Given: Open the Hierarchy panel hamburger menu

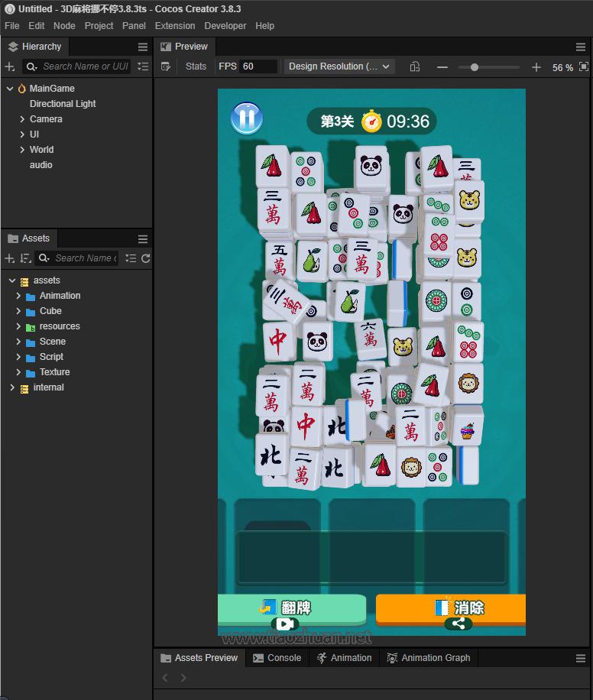Looking at the screenshot, I should [x=143, y=47].
